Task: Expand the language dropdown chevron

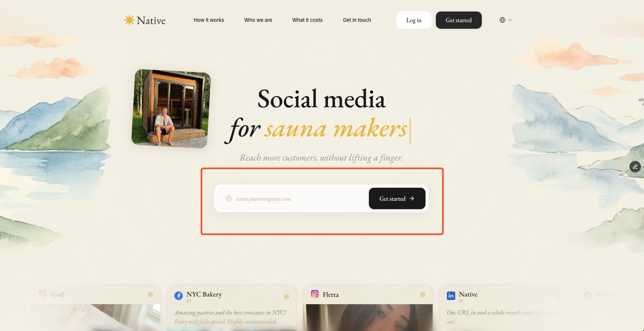Action: point(510,20)
